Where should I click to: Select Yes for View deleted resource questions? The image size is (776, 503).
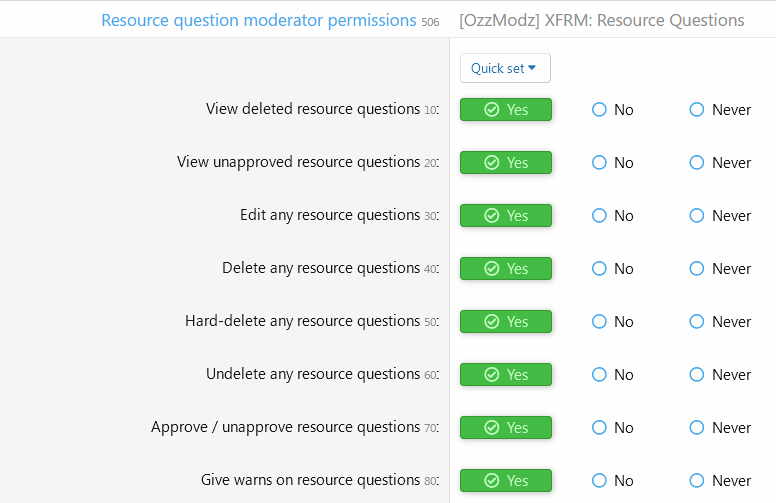tap(506, 109)
